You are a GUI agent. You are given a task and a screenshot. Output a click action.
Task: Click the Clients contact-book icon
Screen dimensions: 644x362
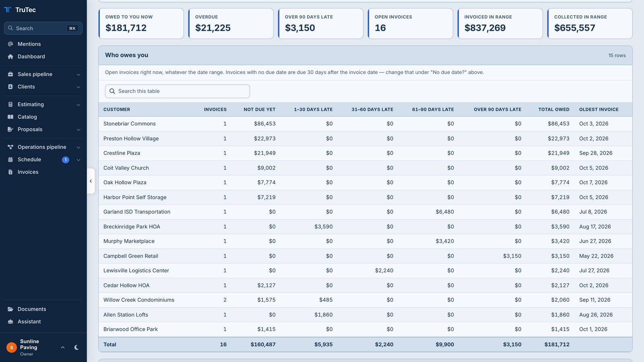pos(10,86)
